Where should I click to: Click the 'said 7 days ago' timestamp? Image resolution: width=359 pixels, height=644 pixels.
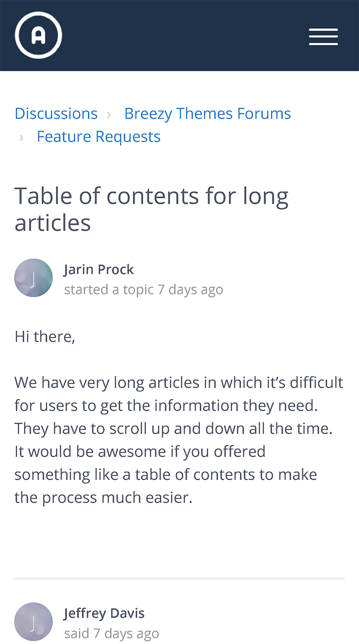tap(112, 633)
